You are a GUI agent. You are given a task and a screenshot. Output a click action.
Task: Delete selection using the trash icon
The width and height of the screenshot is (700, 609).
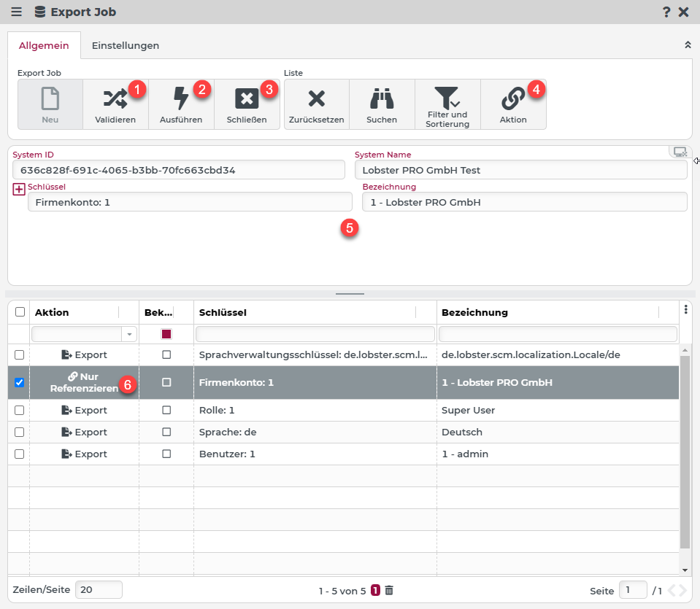(389, 590)
